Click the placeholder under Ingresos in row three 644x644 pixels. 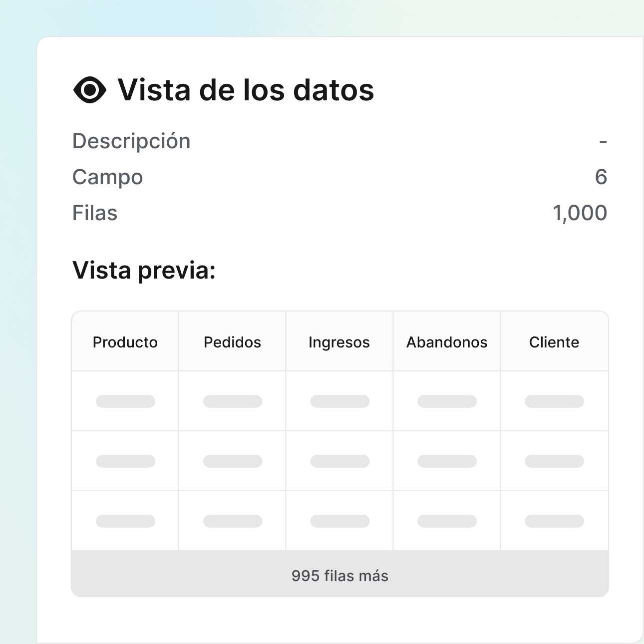click(339, 520)
